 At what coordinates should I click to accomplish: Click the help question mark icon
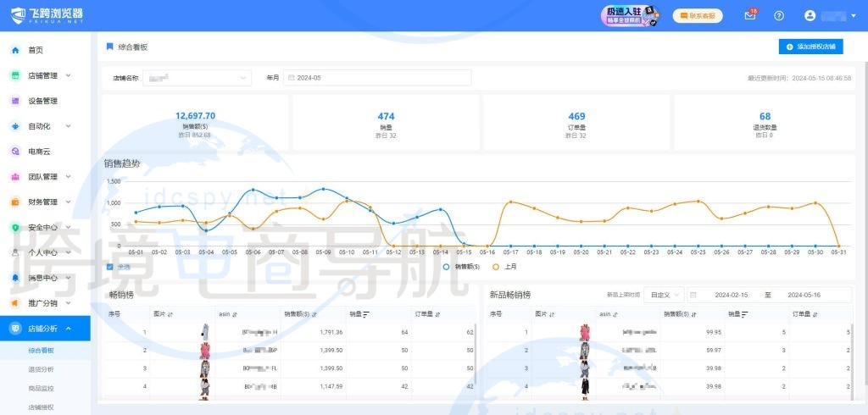(779, 15)
